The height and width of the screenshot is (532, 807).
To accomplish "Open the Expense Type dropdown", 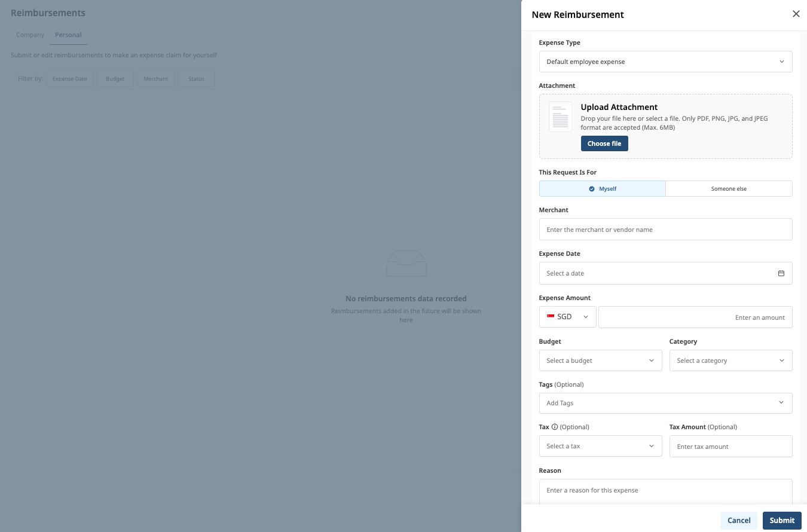I will (665, 62).
